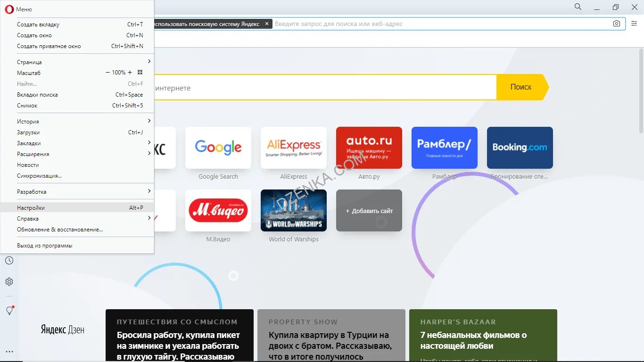Open the Google Search speed dial tile
644x362 pixels.
pyautogui.click(x=218, y=148)
